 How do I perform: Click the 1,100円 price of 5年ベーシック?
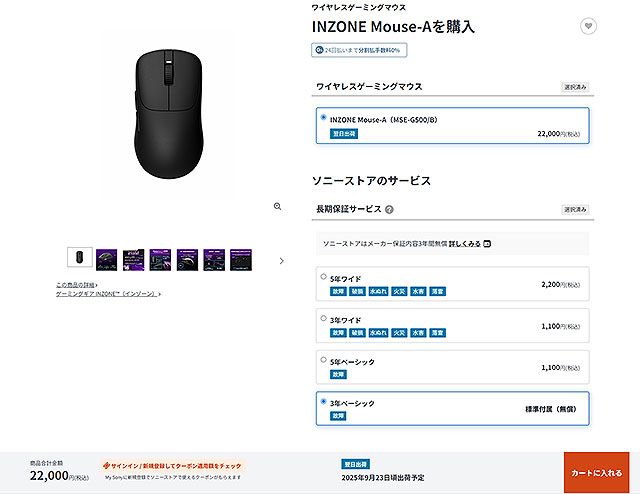[560, 368]
